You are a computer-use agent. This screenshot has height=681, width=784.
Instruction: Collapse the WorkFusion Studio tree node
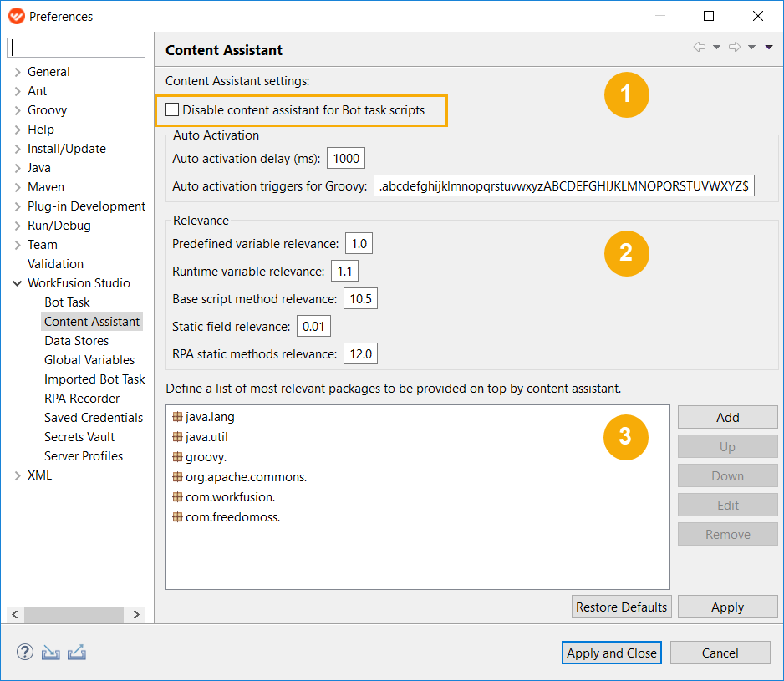coord(18,283)
